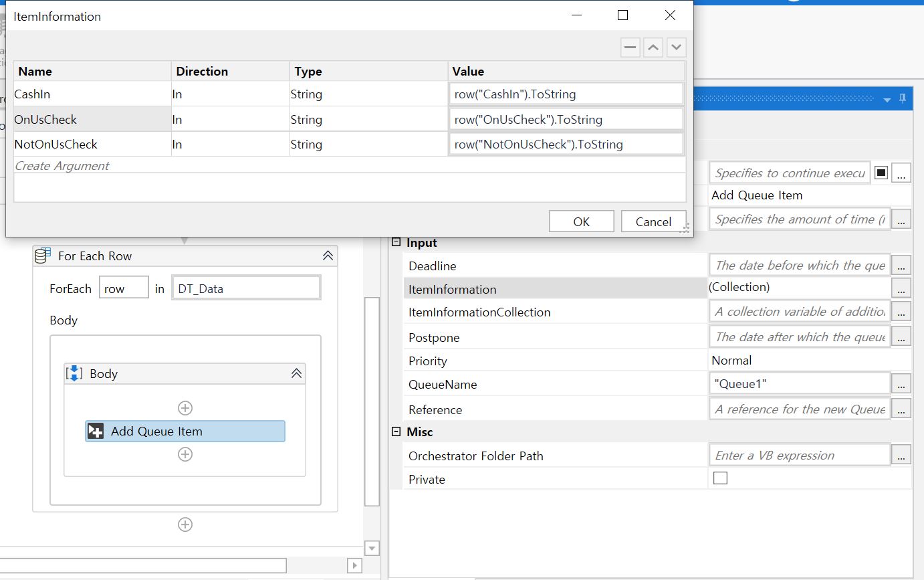Confirm the ItemInformation dialog with OK
The width and height of the screenshot is (924, 580).
pos(581,221)
